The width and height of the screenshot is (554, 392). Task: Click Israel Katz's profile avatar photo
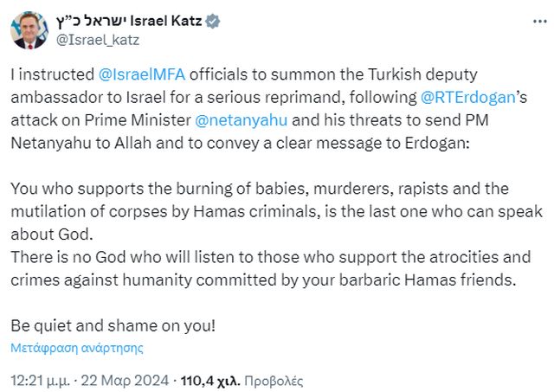click(x=29, y=29)
